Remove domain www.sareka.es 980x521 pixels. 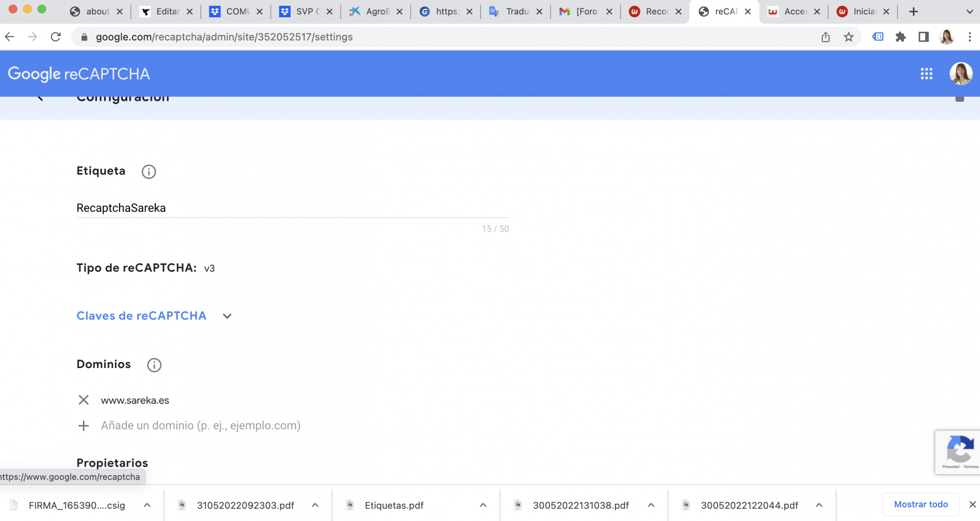83,400
